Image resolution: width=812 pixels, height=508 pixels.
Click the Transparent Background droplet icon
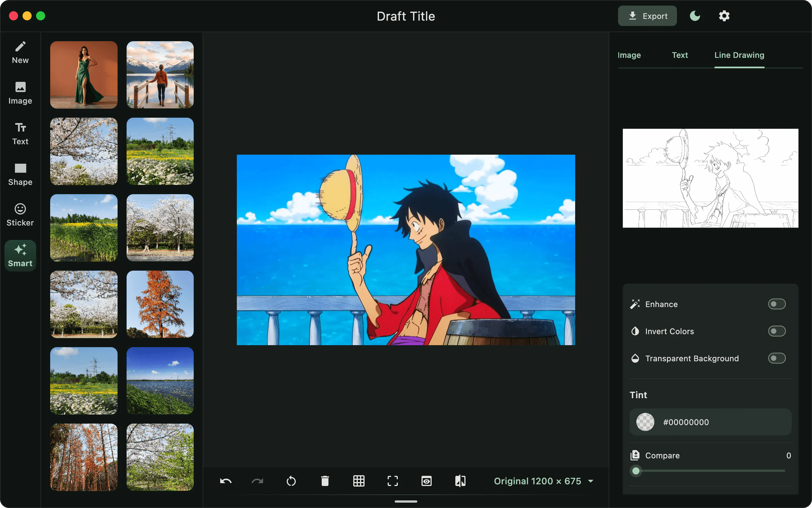point(635,358)
